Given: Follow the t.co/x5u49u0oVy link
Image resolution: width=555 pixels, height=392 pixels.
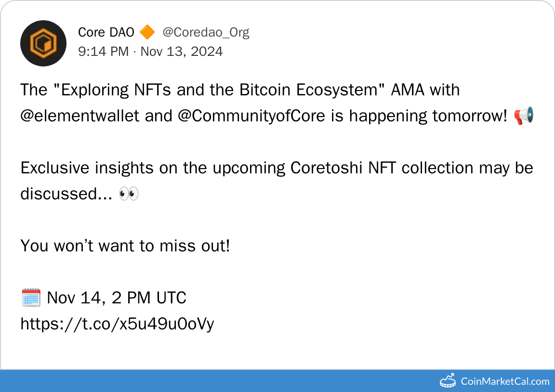Looking at the screenshot, I should point(117,324).
